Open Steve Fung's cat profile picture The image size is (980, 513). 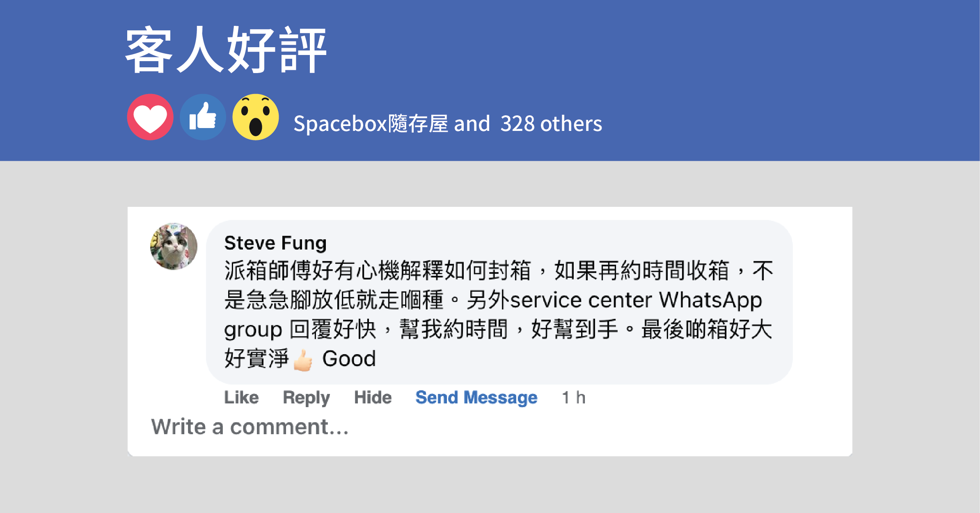coord(174,246)
